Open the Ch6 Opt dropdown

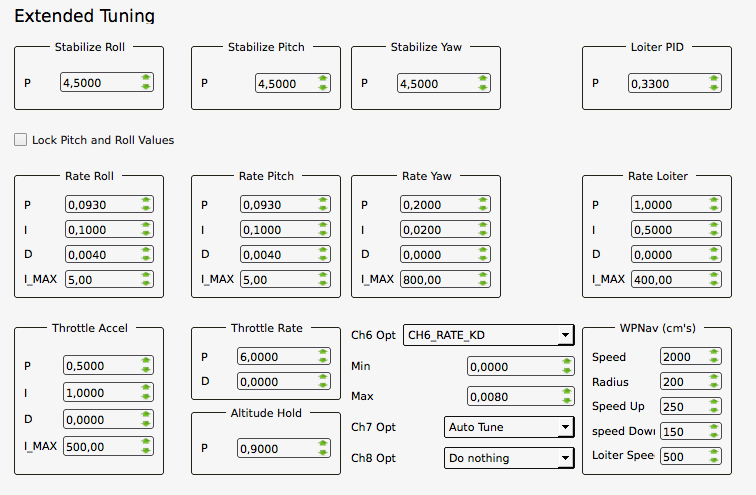point(487,335)
